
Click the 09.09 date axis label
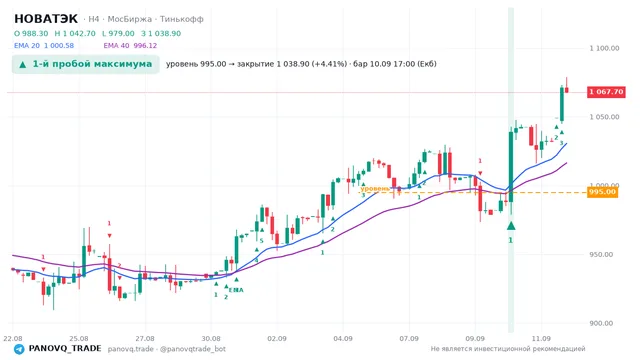[475, 338]
